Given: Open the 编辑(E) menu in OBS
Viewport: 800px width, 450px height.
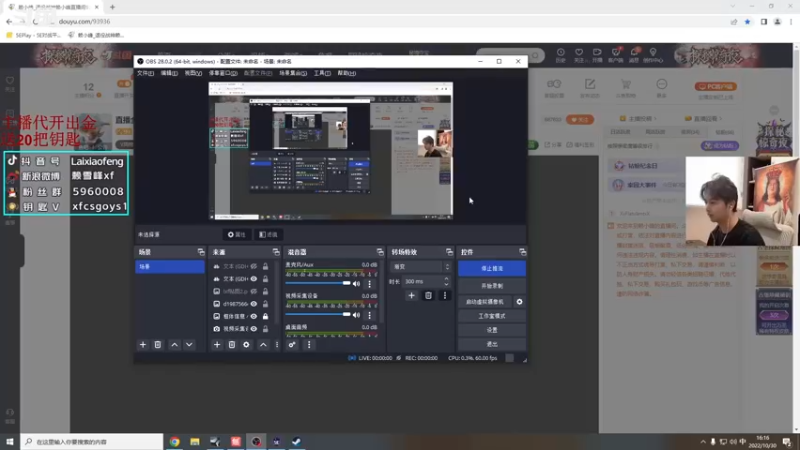Looking at the screenshot, I should coord(169,73).
